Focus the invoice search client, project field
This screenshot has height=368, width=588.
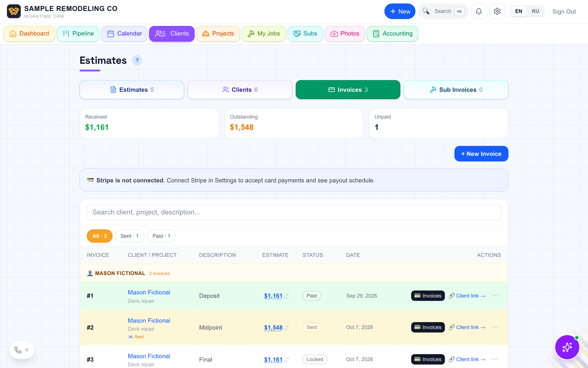tap(294, 212)
